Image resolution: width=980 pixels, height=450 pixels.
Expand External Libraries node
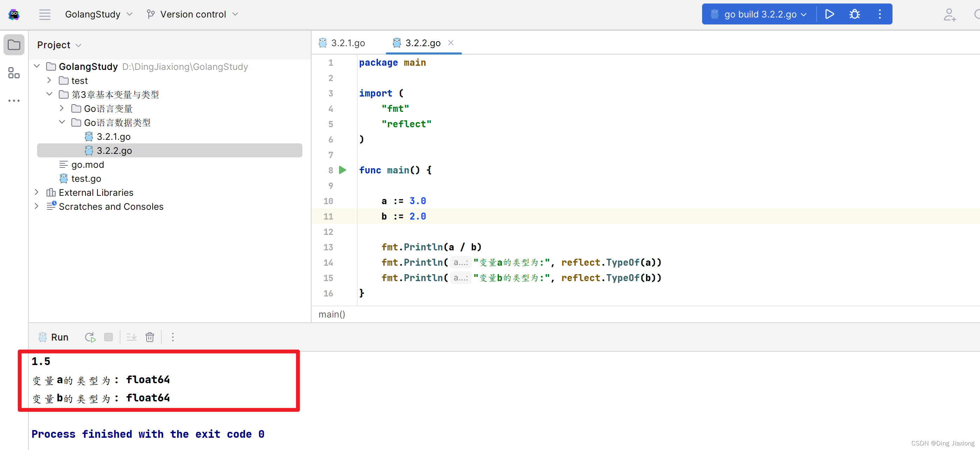click(x=36, y=192)
